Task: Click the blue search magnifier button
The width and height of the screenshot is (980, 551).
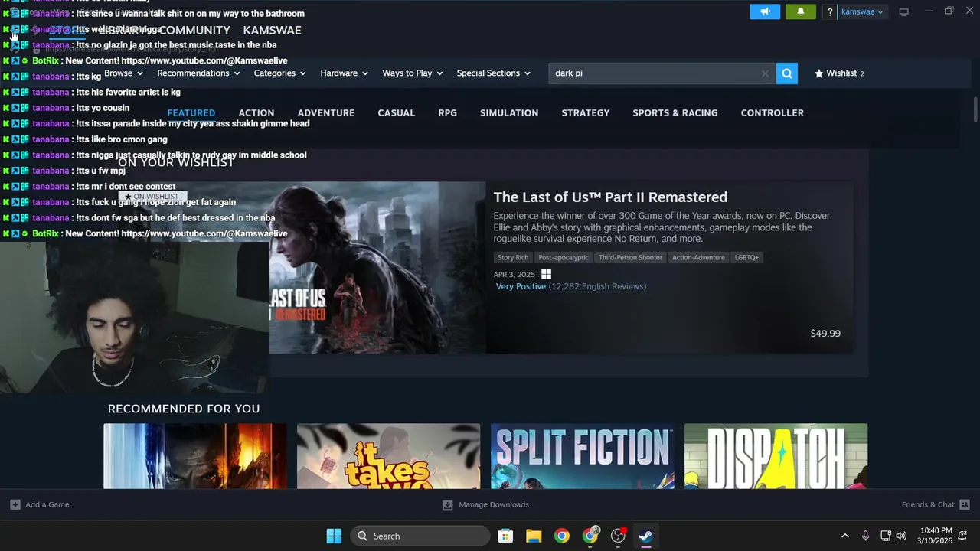Action: pyautogui.click(x=787, y=73)
